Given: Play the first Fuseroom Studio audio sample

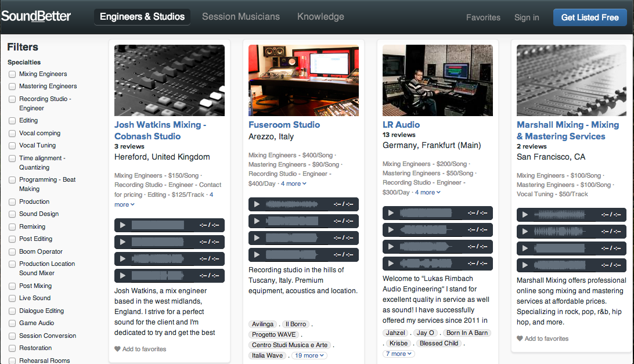Looking at the screenshot, I should coord(257,204).
